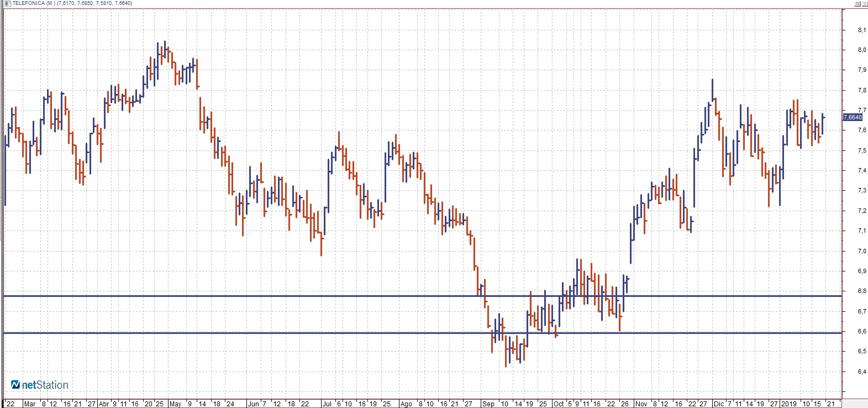Image resolution: width=868 pixels, height=408 pixels.
Task: Click the current price tag 7,6640
Action: [x=853, y=117]
